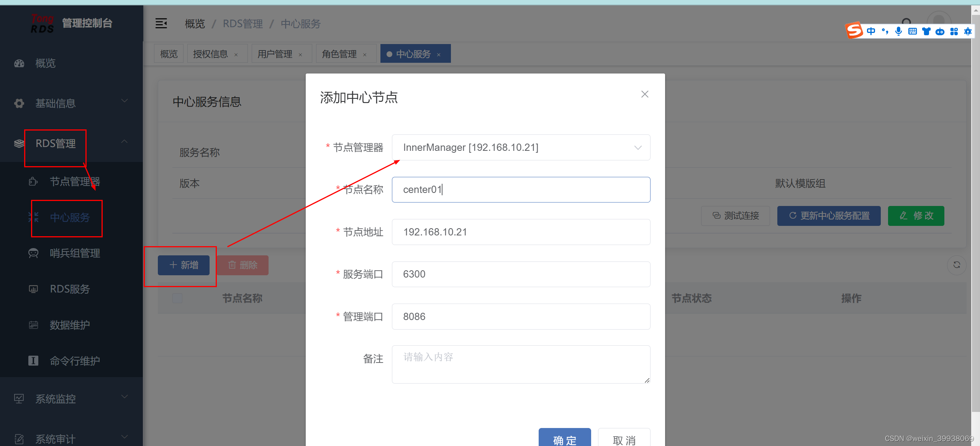The image size is (980, 446).
Task: Collapse the sidebar with the hamburger icon
Action: pos(161,24)
